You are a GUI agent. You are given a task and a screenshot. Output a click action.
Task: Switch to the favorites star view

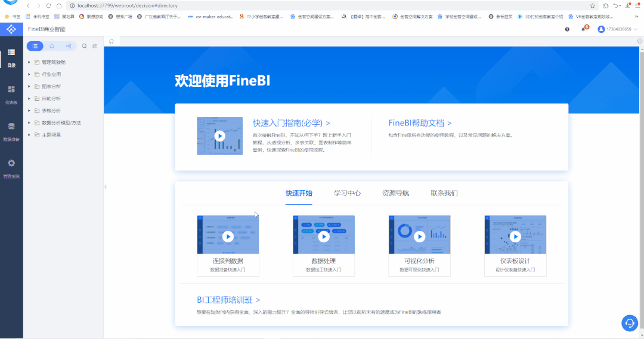[52, 46]
